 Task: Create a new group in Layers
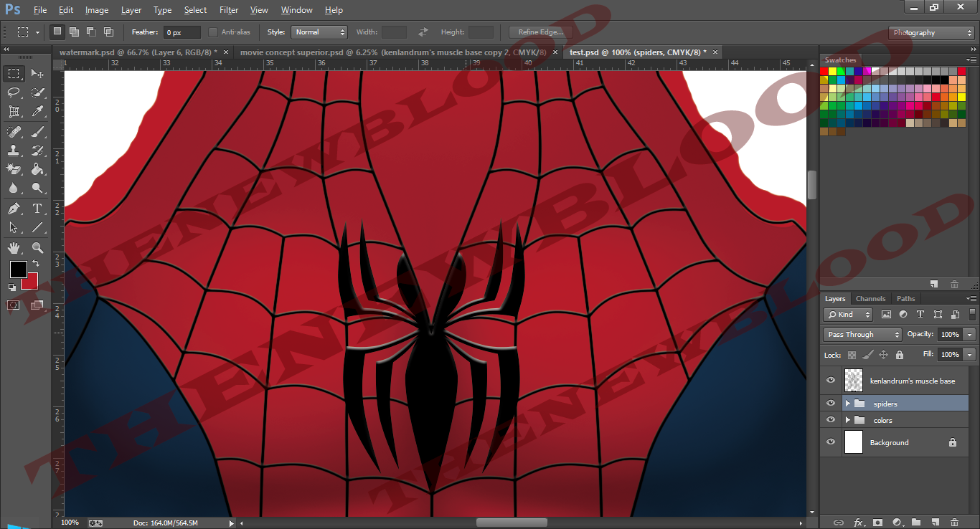tap(916, 523)
